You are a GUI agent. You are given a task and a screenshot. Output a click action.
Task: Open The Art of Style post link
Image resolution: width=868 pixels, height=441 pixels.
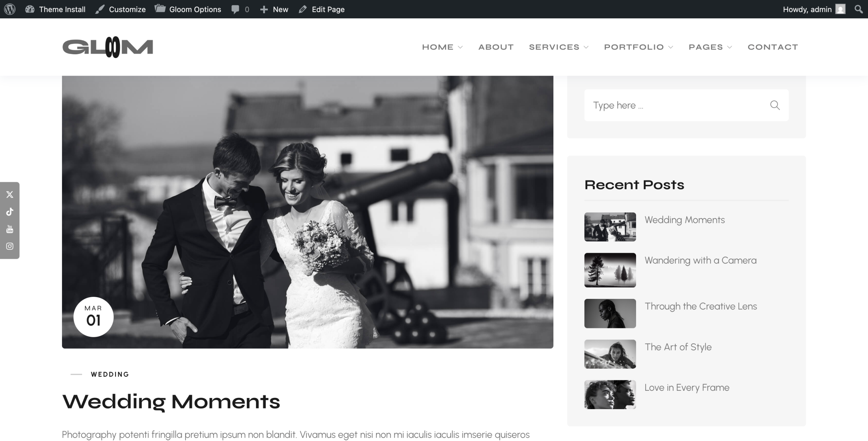click(678, 347)
